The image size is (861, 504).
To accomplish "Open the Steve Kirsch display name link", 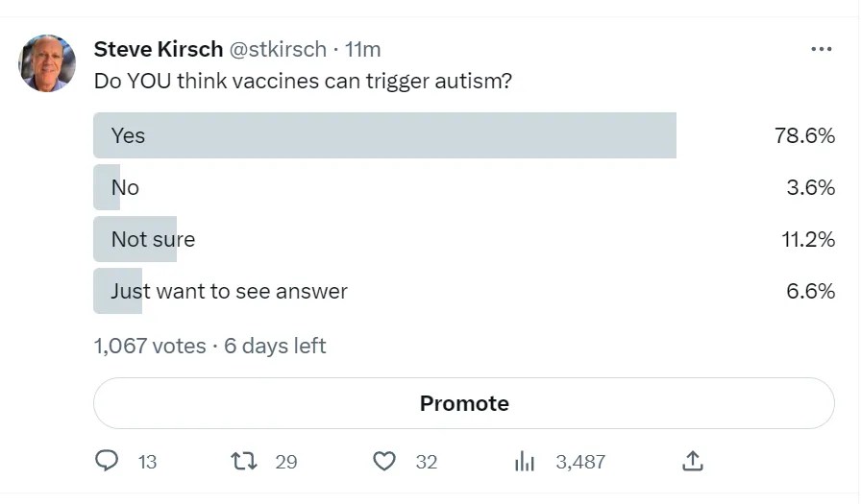I will point(157,49).
